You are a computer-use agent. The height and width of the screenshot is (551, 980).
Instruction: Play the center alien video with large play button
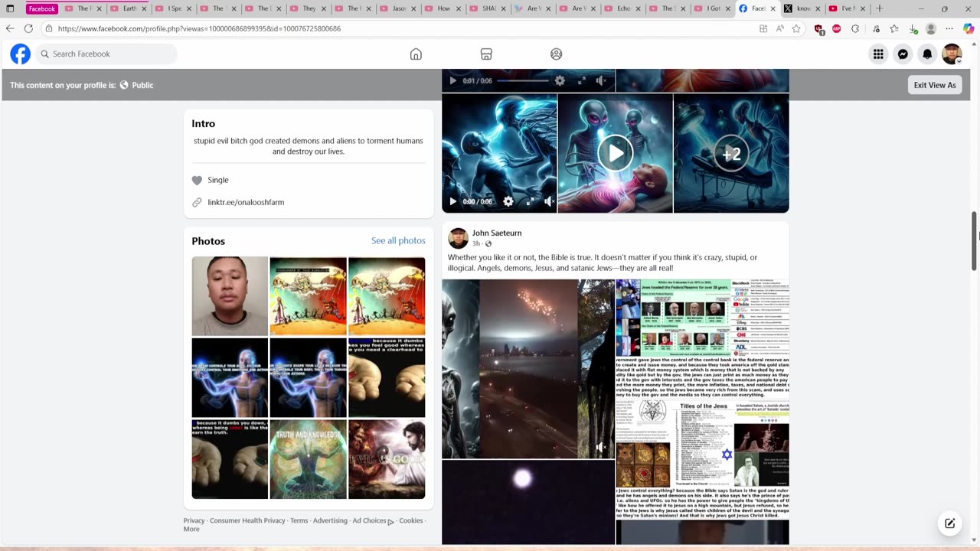(x=616, y=153)
